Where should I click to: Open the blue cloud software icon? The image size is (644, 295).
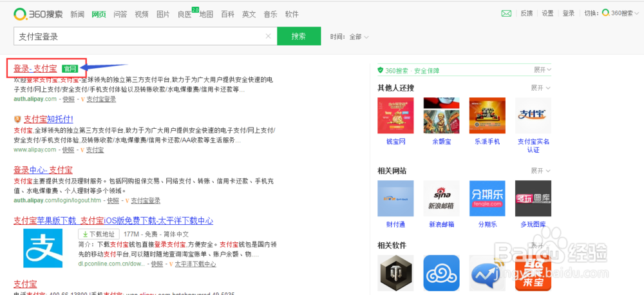point(442,273)
